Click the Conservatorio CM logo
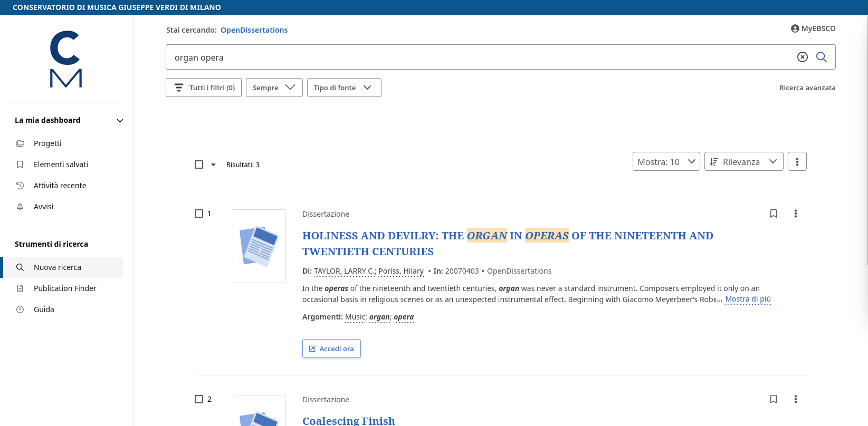 [66, 59]
